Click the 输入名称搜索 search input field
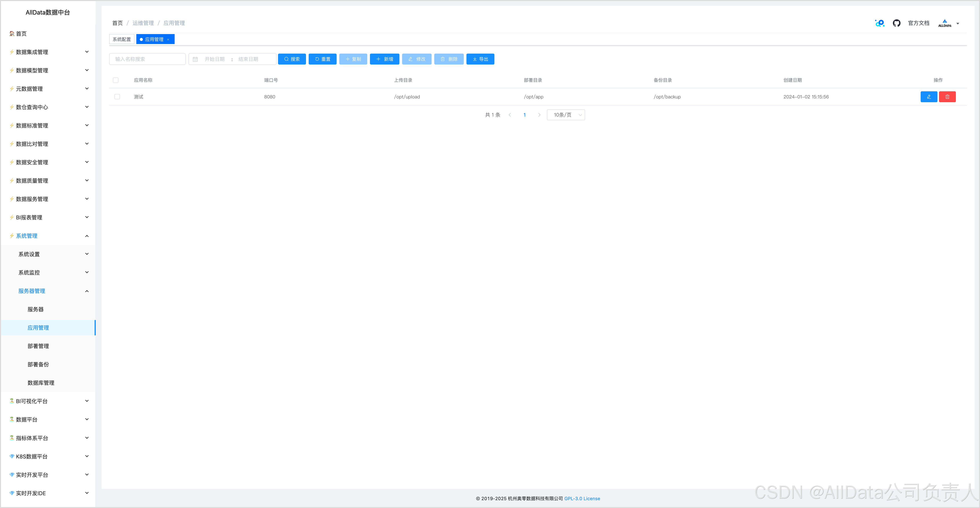The height and width of the screenshot is (508, 980). (x=147, y=59)
